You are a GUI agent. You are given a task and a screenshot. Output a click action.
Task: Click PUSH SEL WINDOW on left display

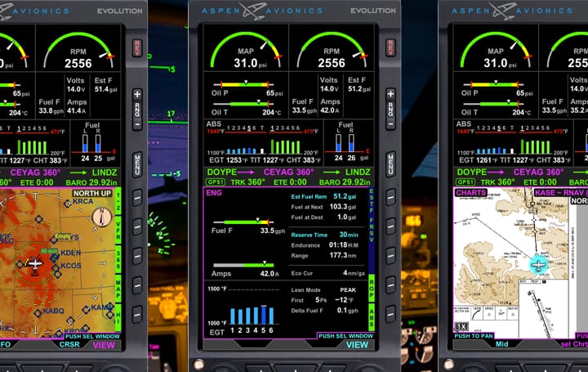tap(92, 336)
